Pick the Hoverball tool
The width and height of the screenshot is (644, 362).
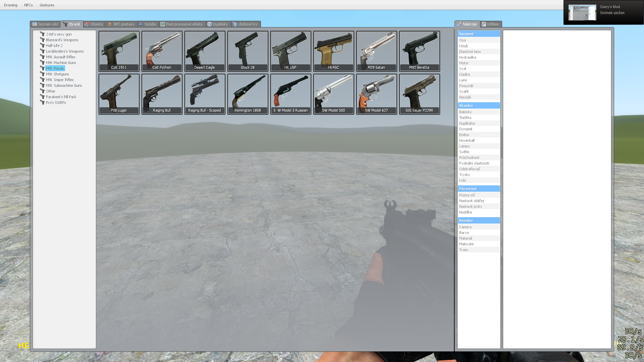click(x=479, y=140)
